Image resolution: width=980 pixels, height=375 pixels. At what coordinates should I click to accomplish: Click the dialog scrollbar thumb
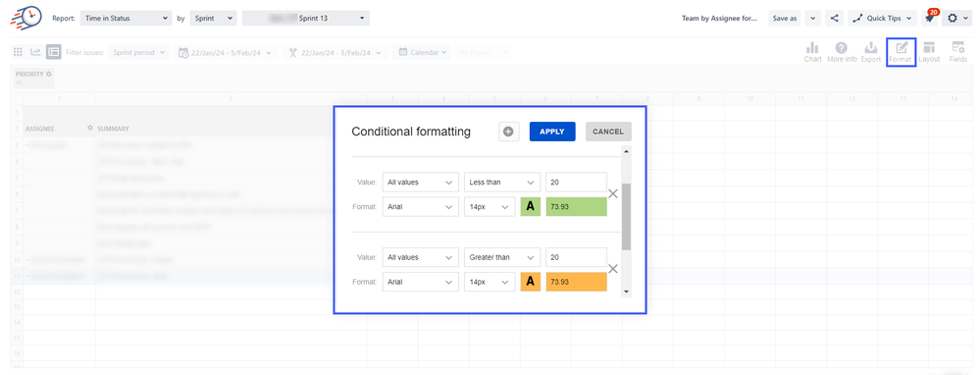[626, 217]
